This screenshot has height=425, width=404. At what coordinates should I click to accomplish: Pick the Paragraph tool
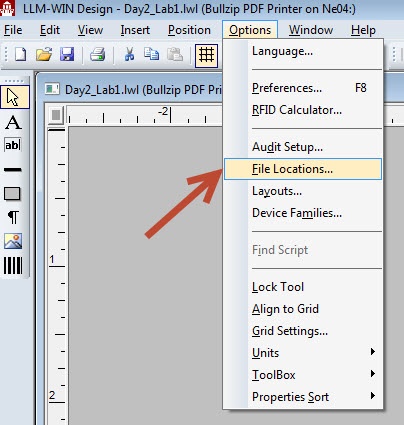point(13,217)
